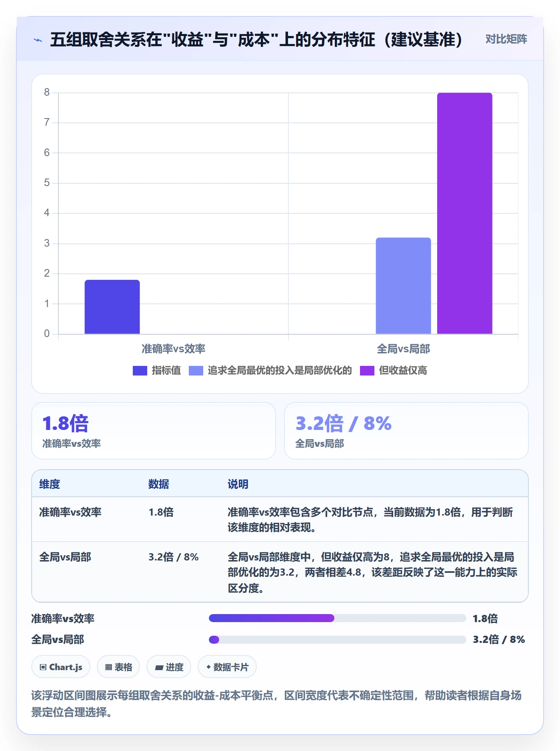This screenshot has width=560, height=751.
Task: Click the "1.8倍" value beside the progress bar
Action: click(x=485, y=618)
